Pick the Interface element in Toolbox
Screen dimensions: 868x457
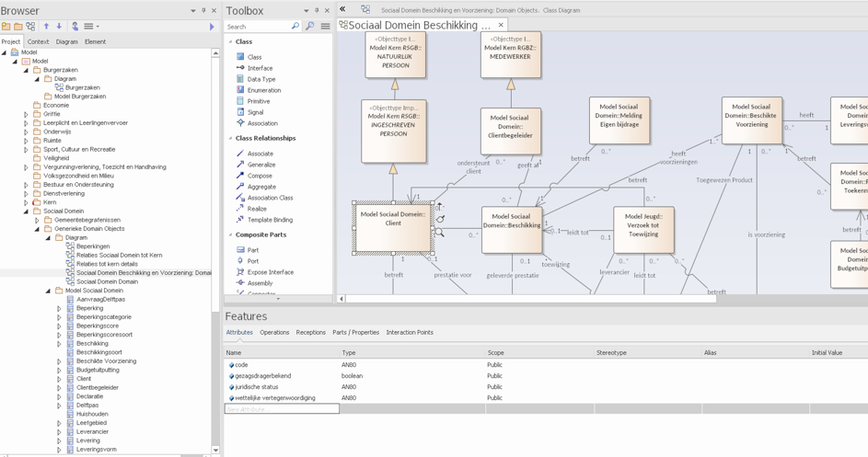pos(260,68)
